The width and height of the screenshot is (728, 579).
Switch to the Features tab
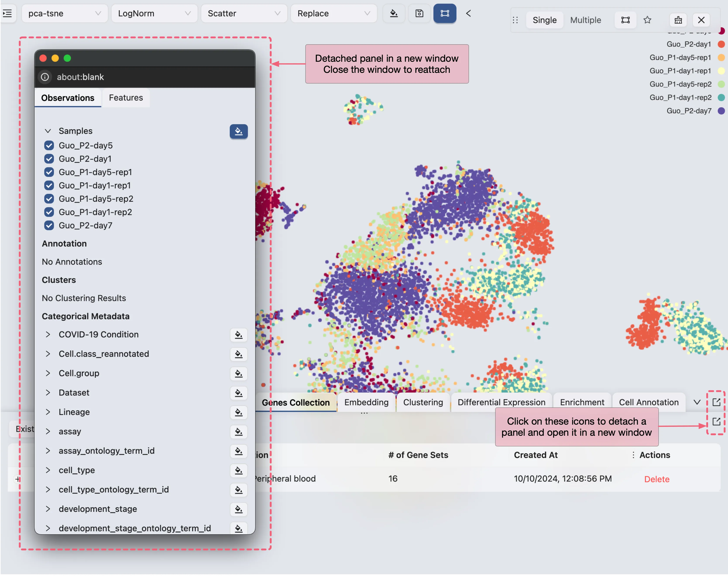tap(126, 98)
